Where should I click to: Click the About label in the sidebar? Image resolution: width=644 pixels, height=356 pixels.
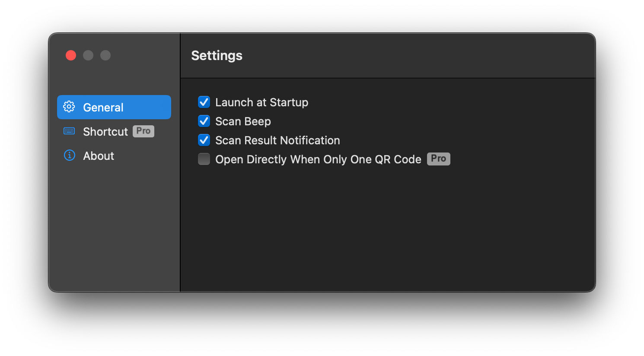click(x=98, y=156)
